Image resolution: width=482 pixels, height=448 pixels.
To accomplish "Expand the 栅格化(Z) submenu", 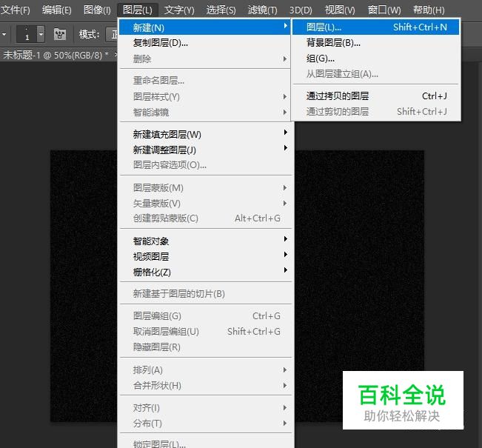I will (x=205, y=272).
